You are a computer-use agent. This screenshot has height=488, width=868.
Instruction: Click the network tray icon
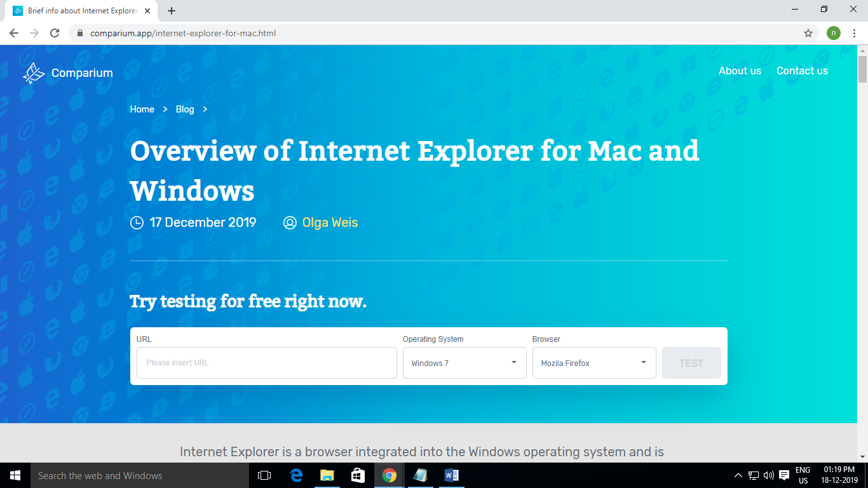(754, 475)
